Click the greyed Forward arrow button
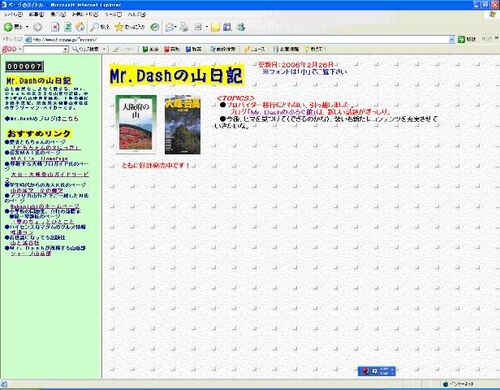 coord(38,27)
